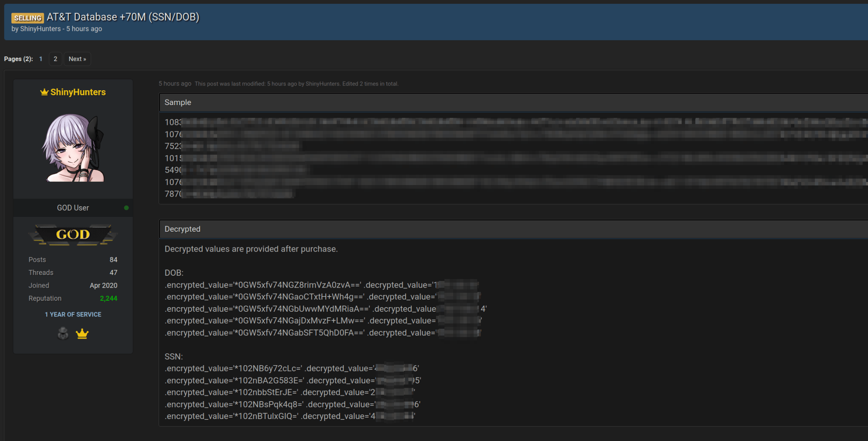Click the green online status dot

126,208
